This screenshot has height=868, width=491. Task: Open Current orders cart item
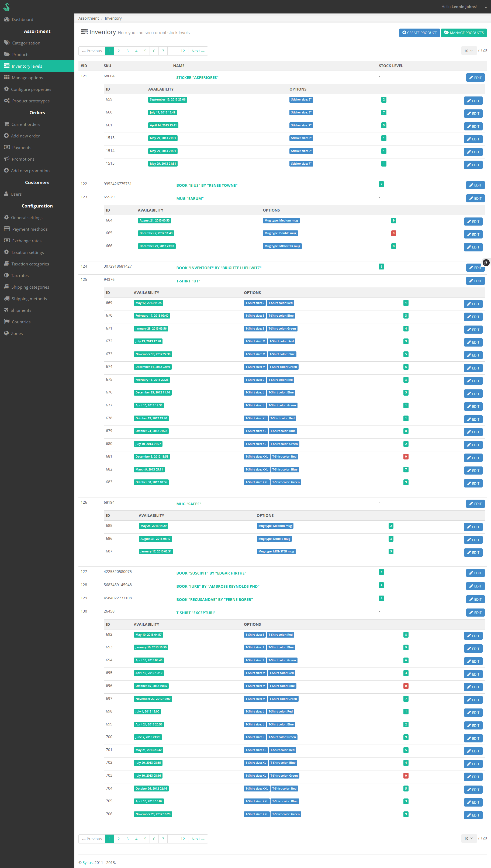(x=37, y=124)
